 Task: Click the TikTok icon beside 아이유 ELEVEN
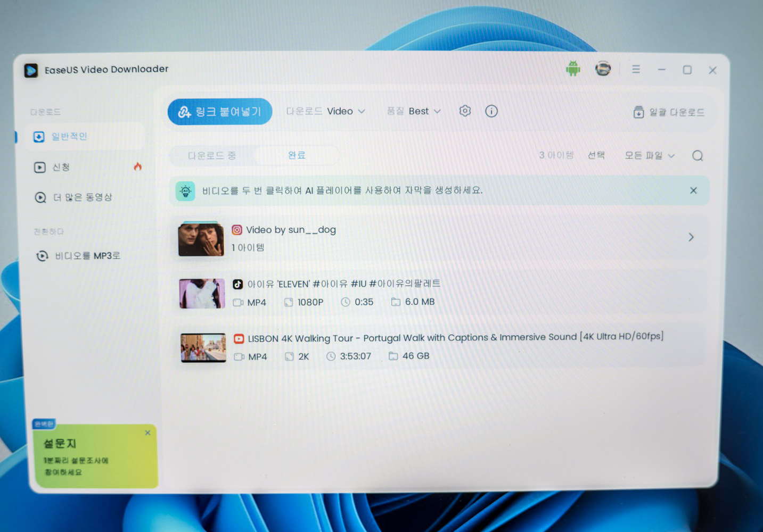pos(238,284)
